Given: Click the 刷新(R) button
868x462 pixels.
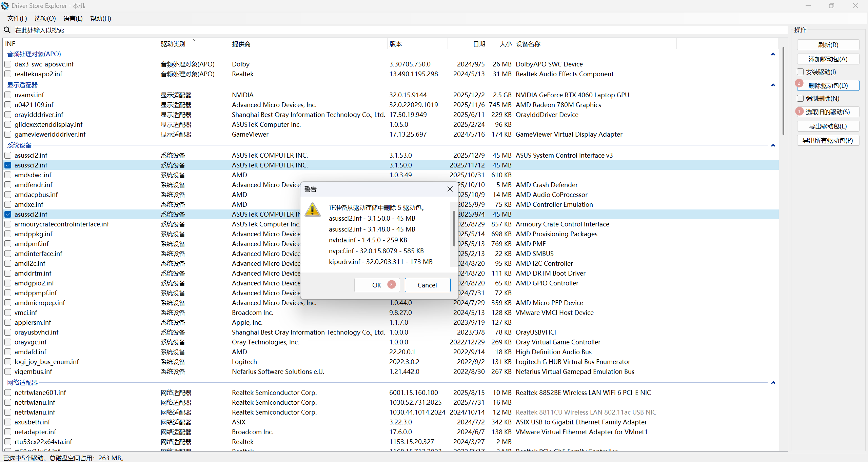Looking at the screenshot, I should 828,45.
